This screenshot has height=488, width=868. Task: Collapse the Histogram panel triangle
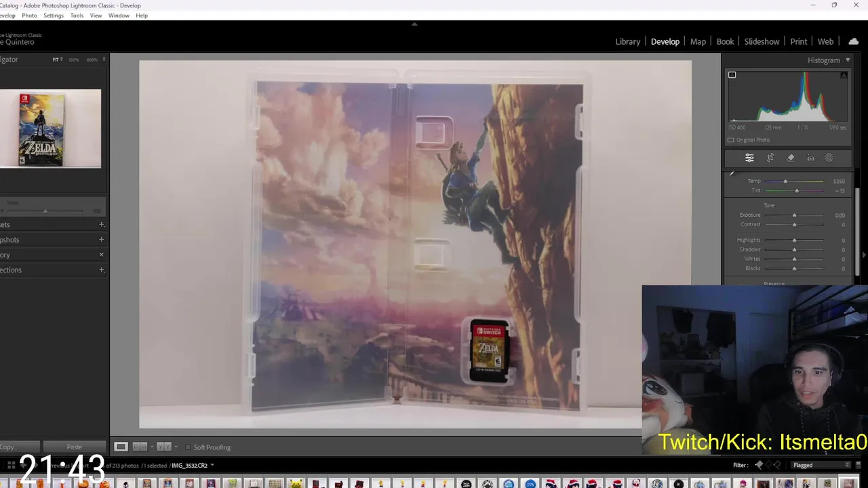[x=848, y=60]
